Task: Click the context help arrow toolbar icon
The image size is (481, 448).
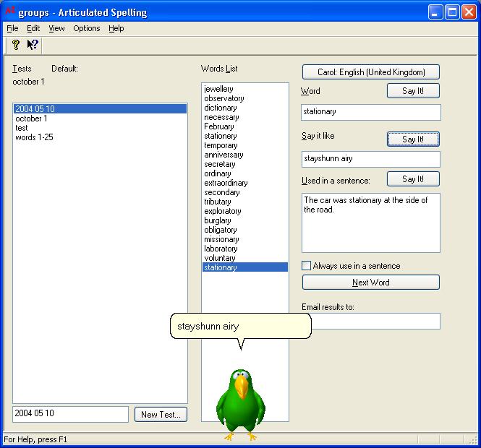Action: click(33, 45)
